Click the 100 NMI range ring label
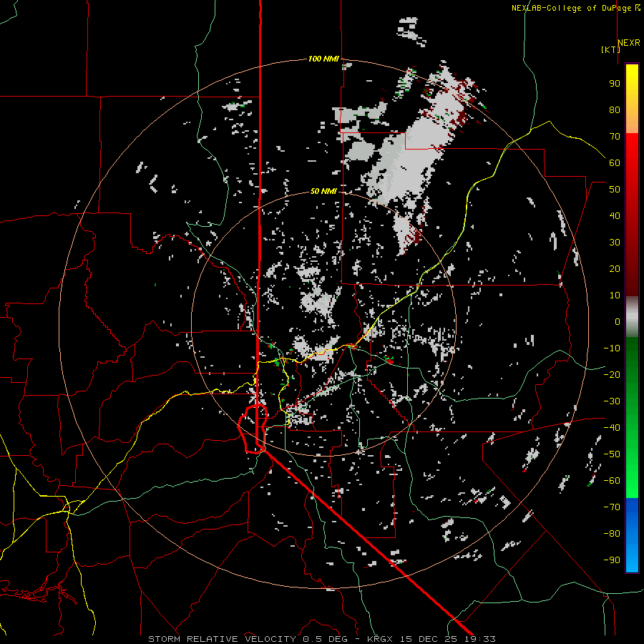 (323, 59)
